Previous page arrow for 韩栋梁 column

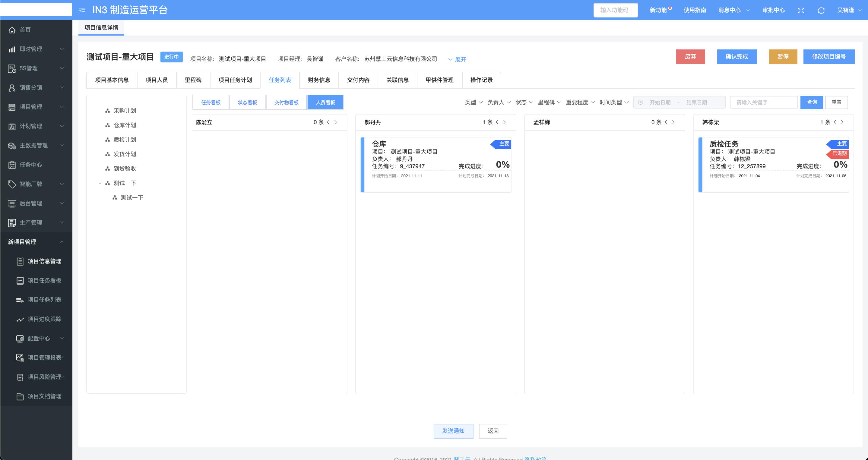(835, 122)
